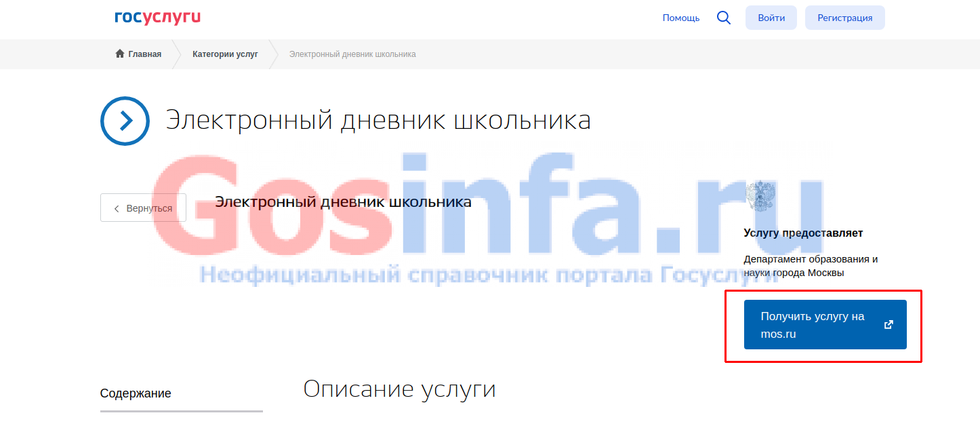Click the Описание услуги section heading
Screen dimensions: 980x428
point(399,389)
